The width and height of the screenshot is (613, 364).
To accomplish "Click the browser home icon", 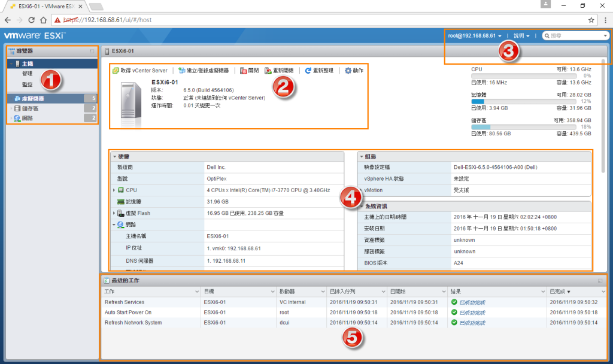I will tap(43, 20).
